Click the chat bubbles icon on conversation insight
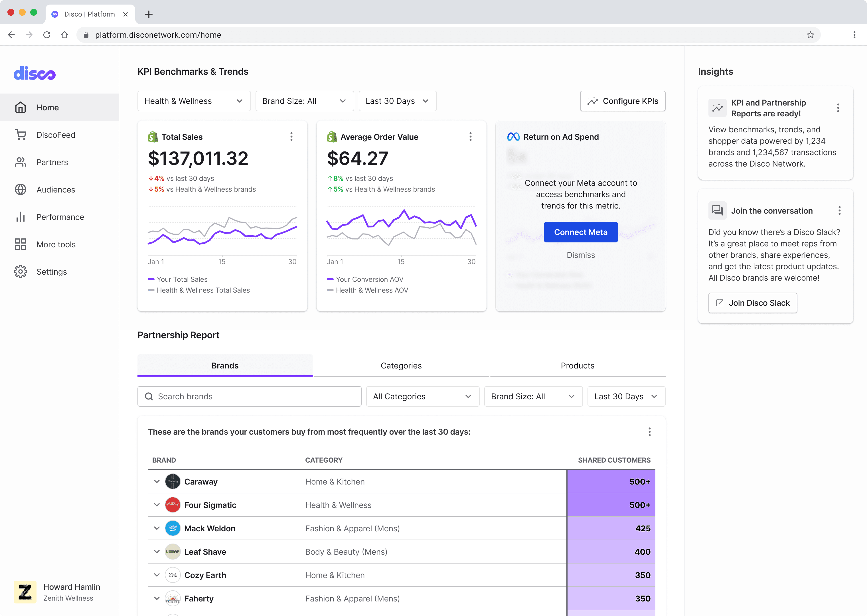Viewport: 867px width, 616px height. click(x=717, y=210)
